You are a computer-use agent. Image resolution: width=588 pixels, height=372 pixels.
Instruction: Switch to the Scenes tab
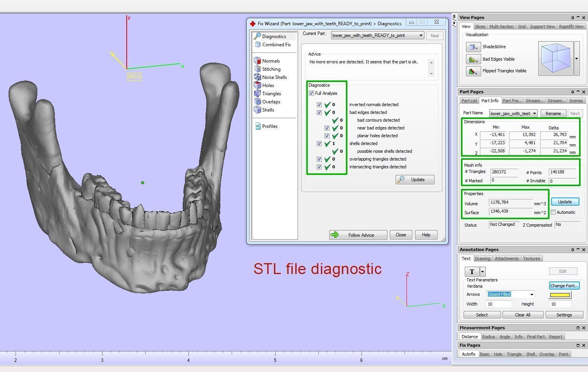pos(576,101)
